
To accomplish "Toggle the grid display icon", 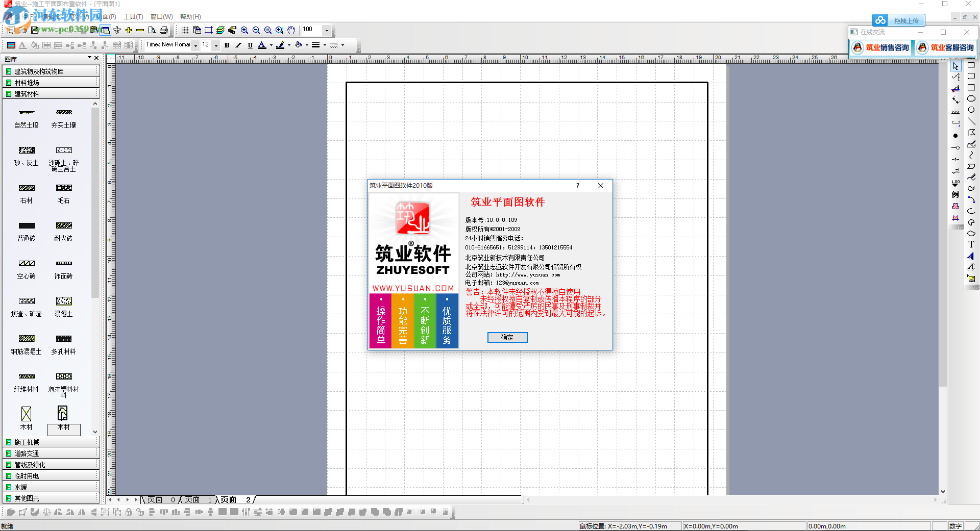I will 185,30.
